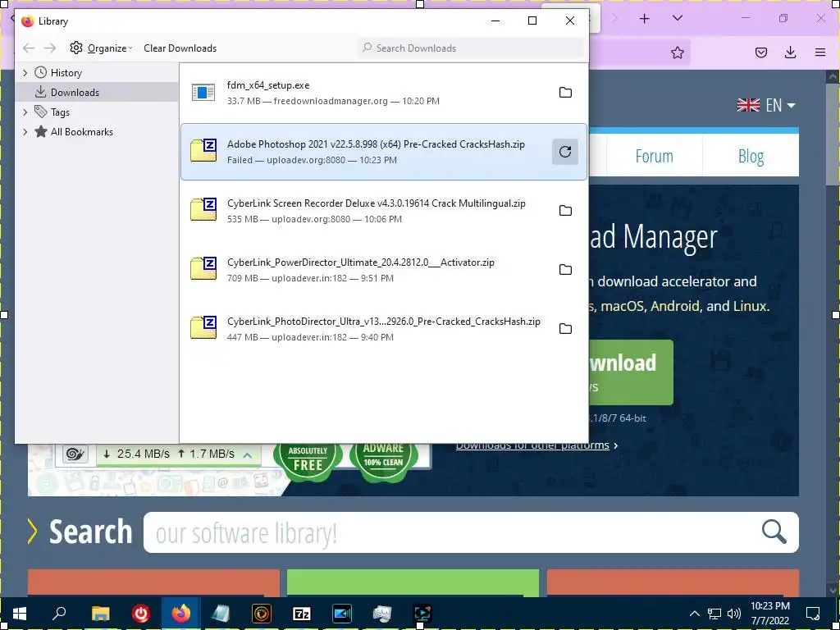Open the Firefox hamburger application menu

820,52
